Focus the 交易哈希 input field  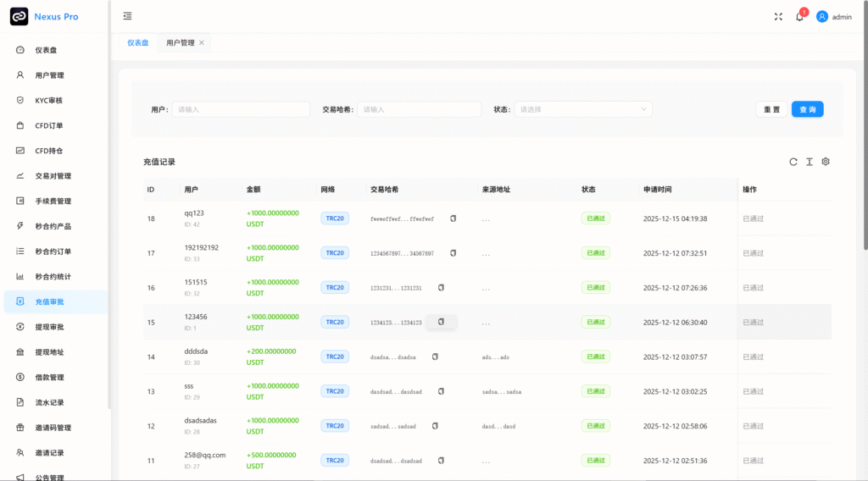tap(419, 109)
